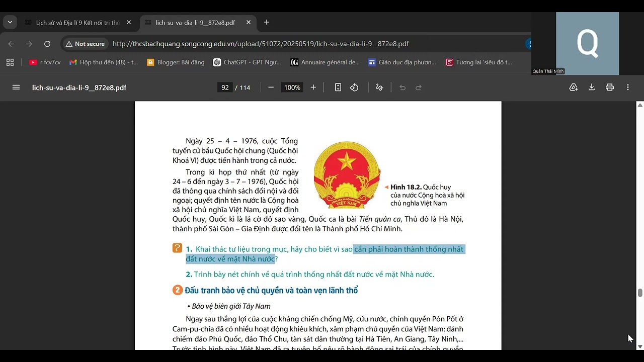Click the orange section number 2 badge
This screenshot has height=362, width=644.
pos(177,290)
